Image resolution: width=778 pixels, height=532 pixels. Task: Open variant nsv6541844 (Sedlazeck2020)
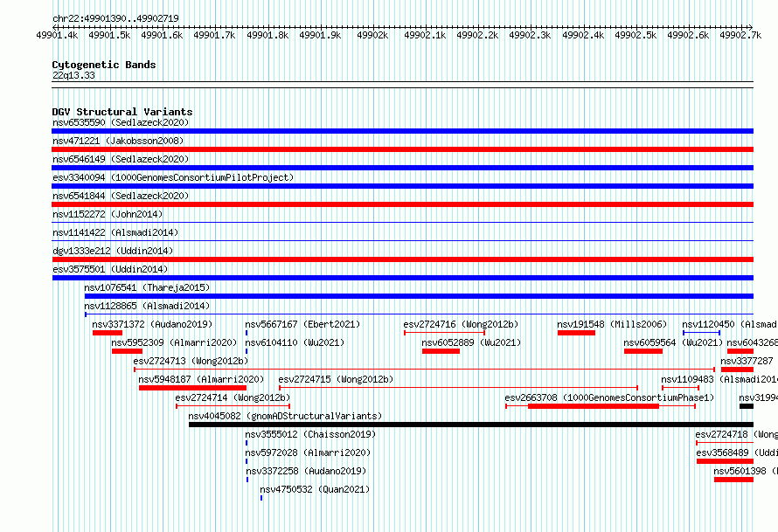pos(121,196)
